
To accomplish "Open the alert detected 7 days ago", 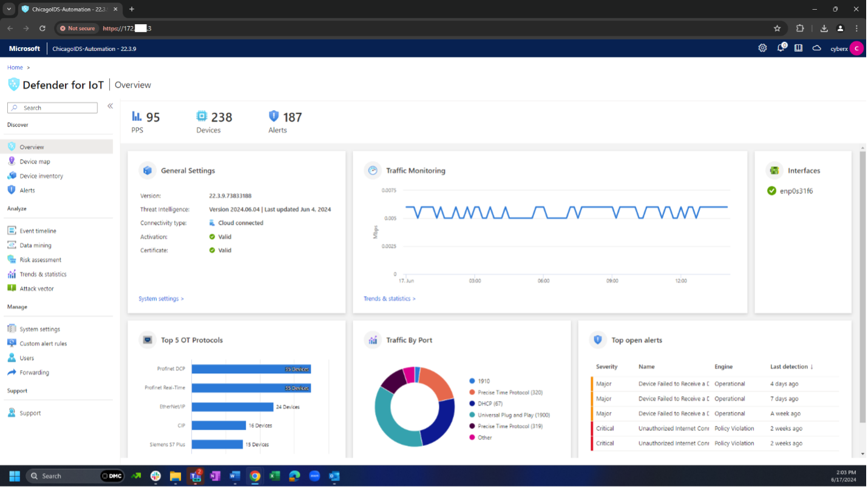I will tap(715, 399).
